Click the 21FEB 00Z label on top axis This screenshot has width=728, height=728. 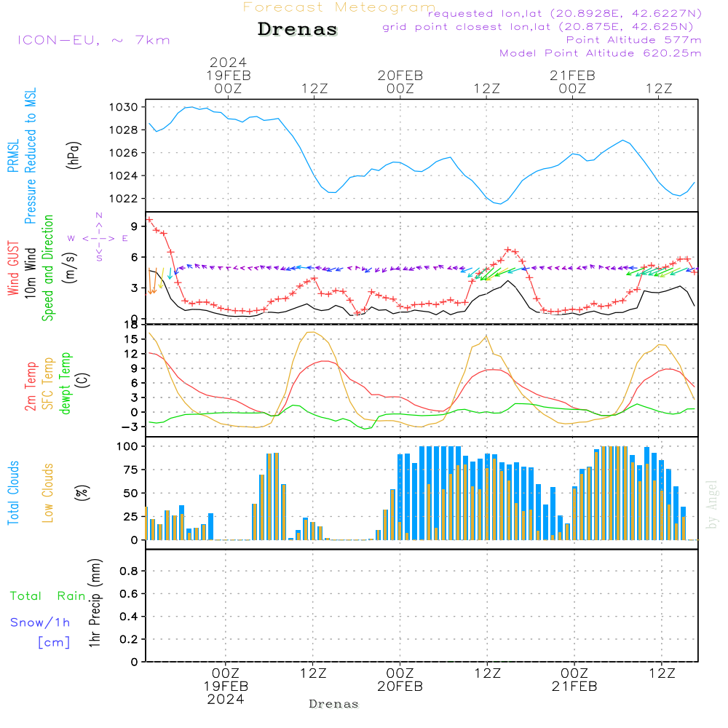(572, 82)
